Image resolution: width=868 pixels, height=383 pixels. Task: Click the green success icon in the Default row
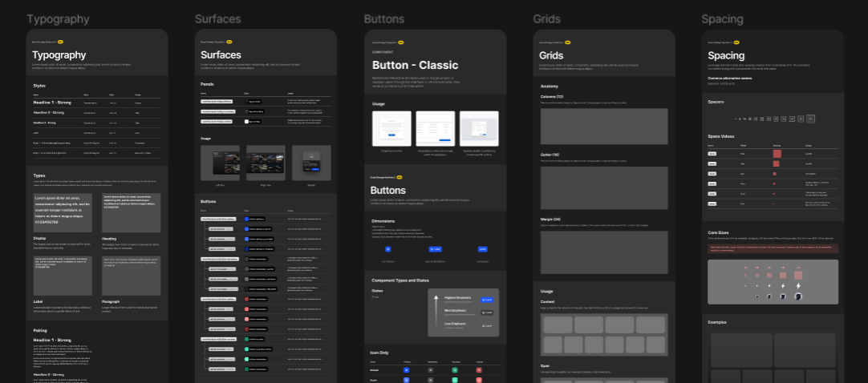click(455, 369)
